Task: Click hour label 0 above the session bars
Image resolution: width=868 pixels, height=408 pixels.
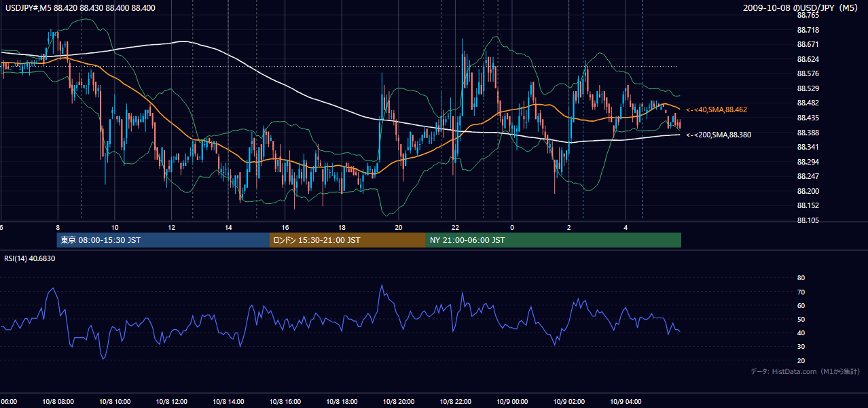Action: click(x=512, y=227)
